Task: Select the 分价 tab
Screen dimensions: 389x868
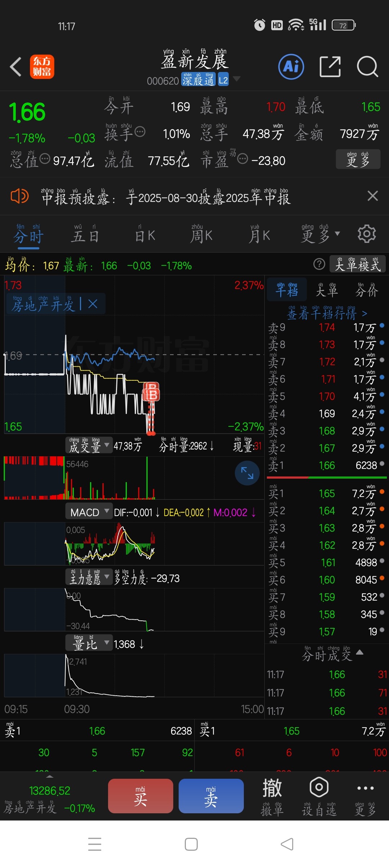Action: 367,289
